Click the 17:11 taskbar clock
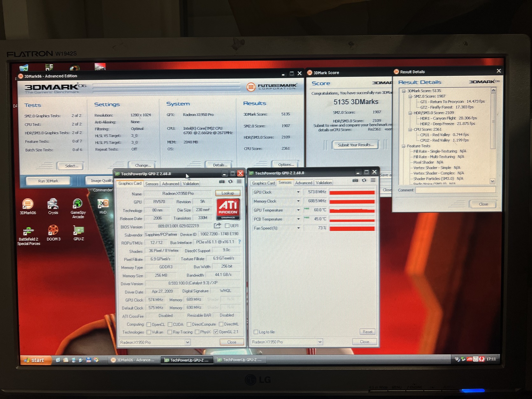The height and width of the screenshot is (399, 532). coord(491,359)
